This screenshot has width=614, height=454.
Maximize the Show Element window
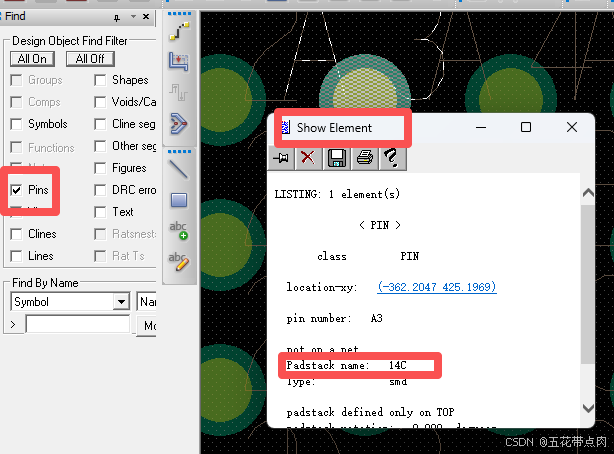click(526, 127)
